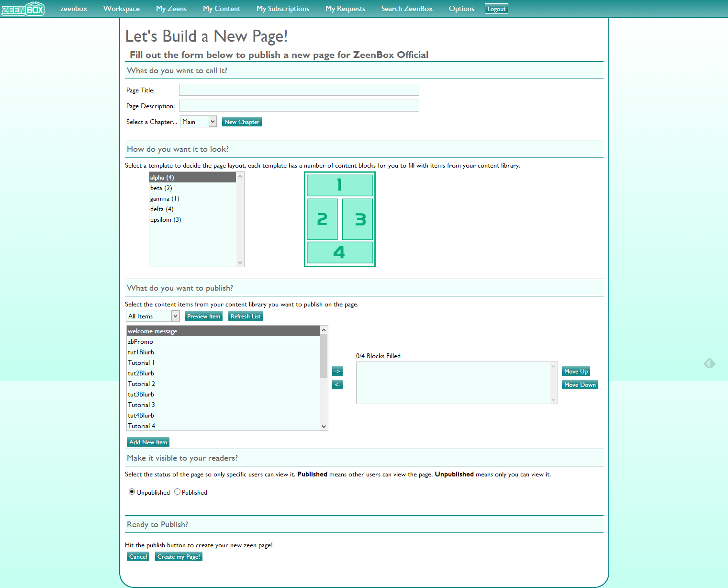Click Add New Item button

pyautogui.click(x=148, y=442)
